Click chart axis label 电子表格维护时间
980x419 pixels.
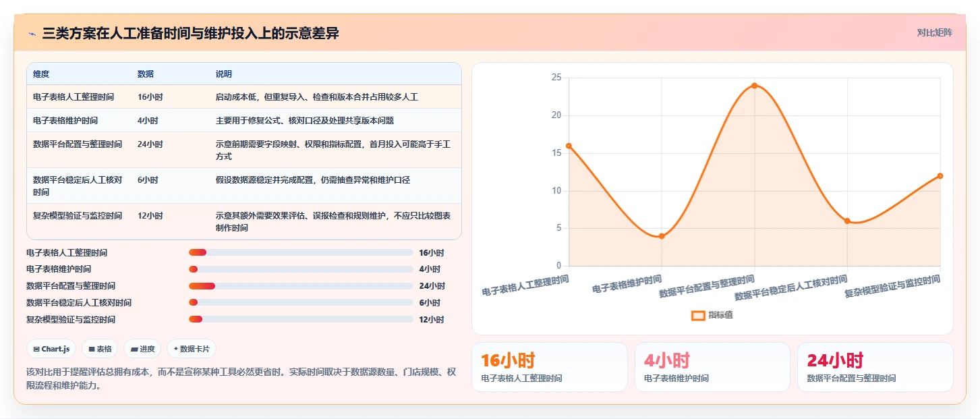tap(627, 284)
